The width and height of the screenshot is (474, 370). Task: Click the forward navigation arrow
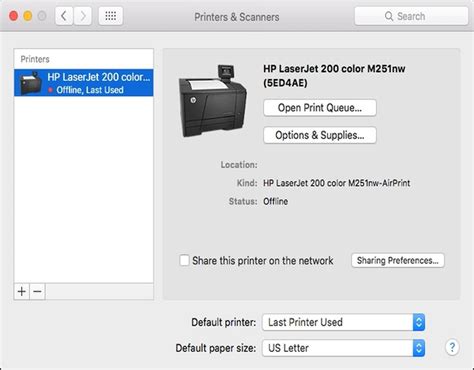coord(82,16)
